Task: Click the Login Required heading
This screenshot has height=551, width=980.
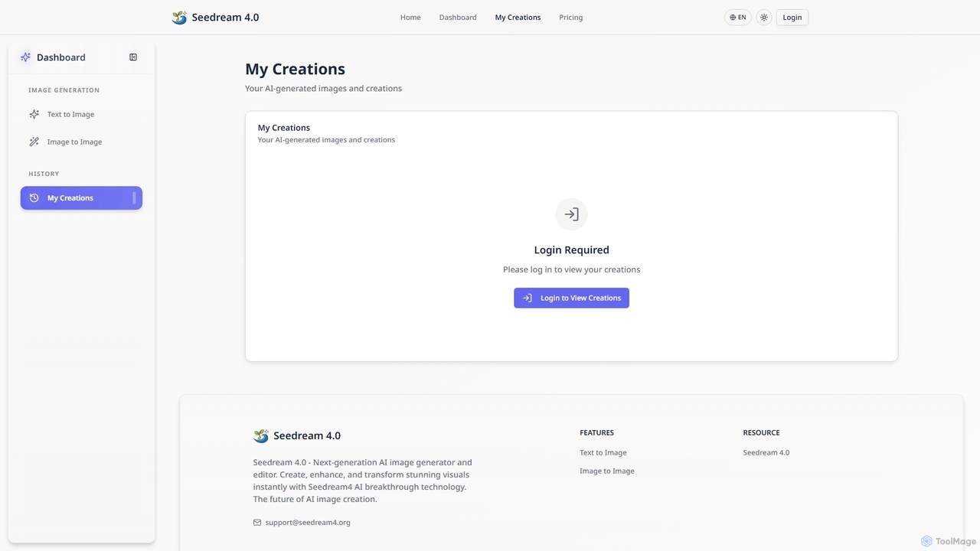Action: (x=572, y=249)
